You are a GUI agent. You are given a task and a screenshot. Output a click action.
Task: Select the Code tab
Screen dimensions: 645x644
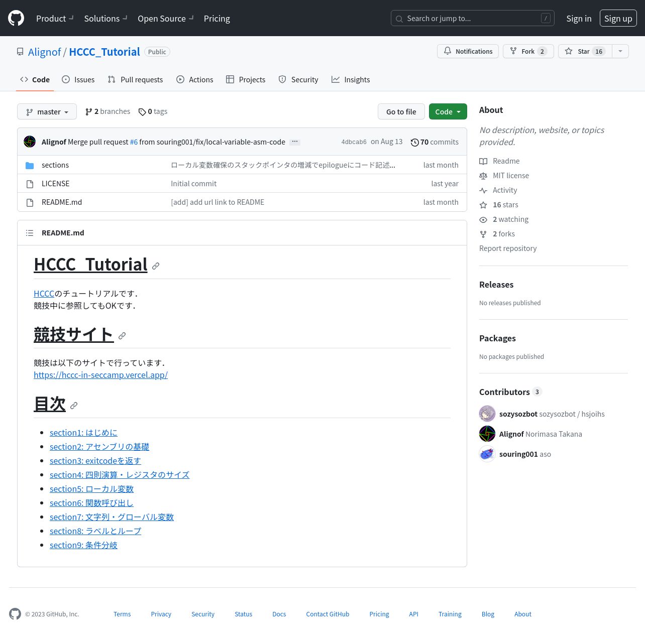coord(35,79)
